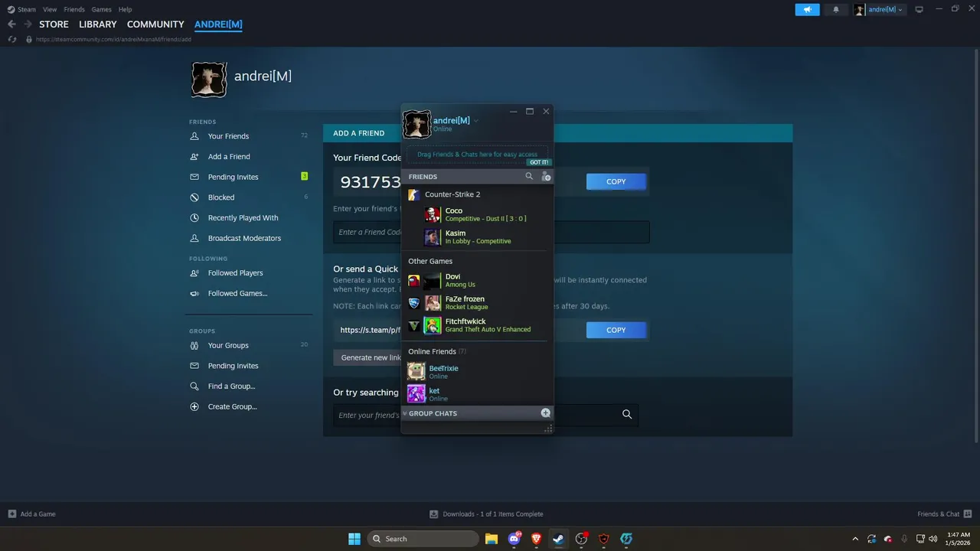Viewport: 980px width, 551px height.
Task: Click Add a Game at bottom left
Action: point(31,514)
